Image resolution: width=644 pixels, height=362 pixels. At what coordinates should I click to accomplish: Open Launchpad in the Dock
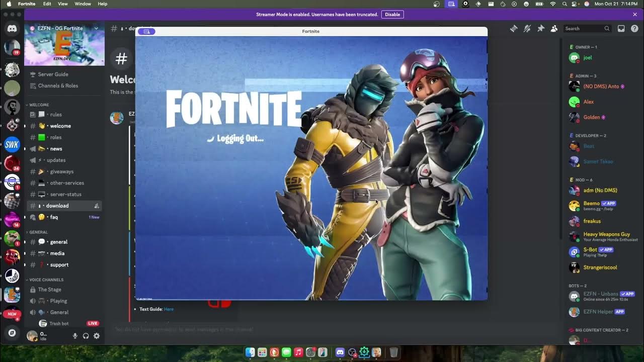tap(262, 352)
